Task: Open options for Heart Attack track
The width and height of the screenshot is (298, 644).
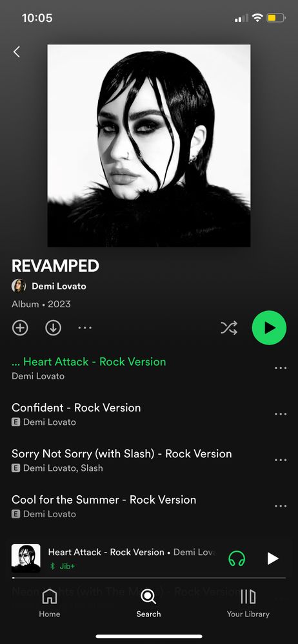Action: click(281, 368)
